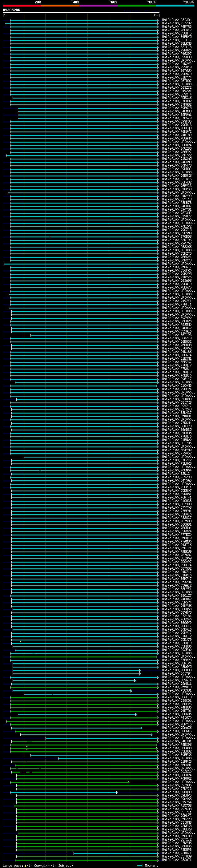197x868 pixels.
Task: Click the Large gaps legend text
Action: pyautogui.click(x=38, y=866)
